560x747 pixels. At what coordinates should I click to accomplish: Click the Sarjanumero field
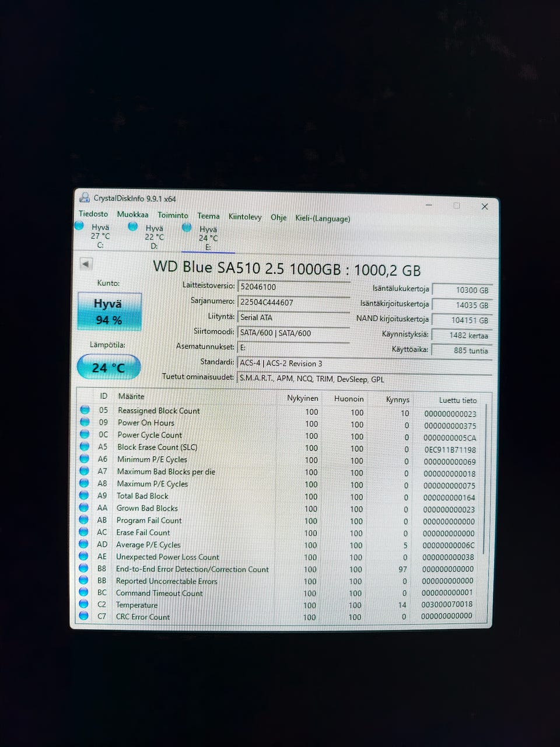coord(294,302)
